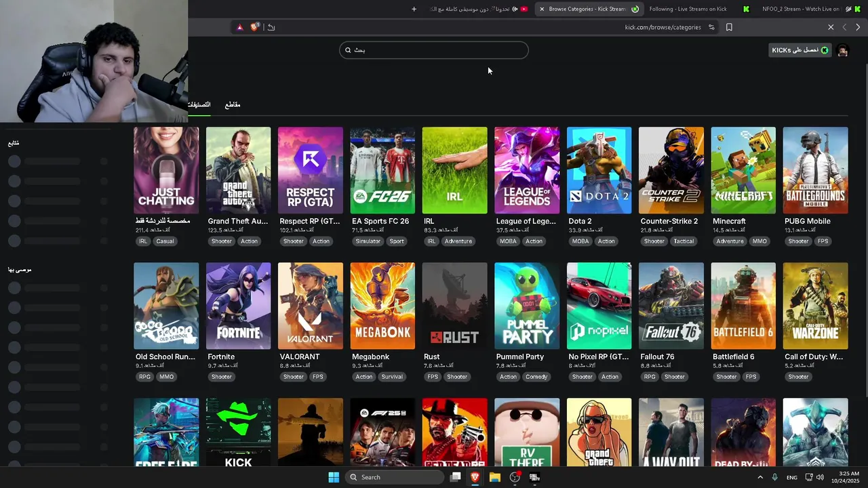The height and width of the screenshot is (488, 868).
Task: Click the Old School RuneScape title link
Action: click(165, 357)
